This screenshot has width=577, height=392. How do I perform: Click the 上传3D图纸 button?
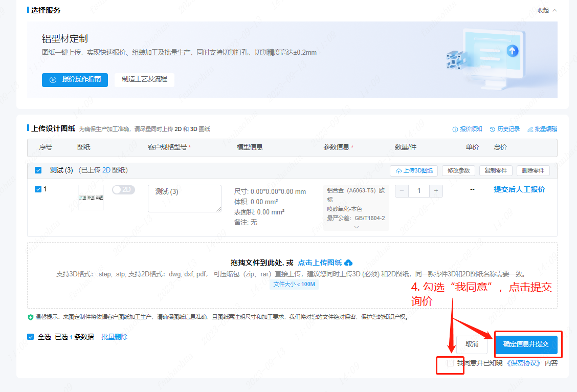pyautogui.click(x=414, y=170)
